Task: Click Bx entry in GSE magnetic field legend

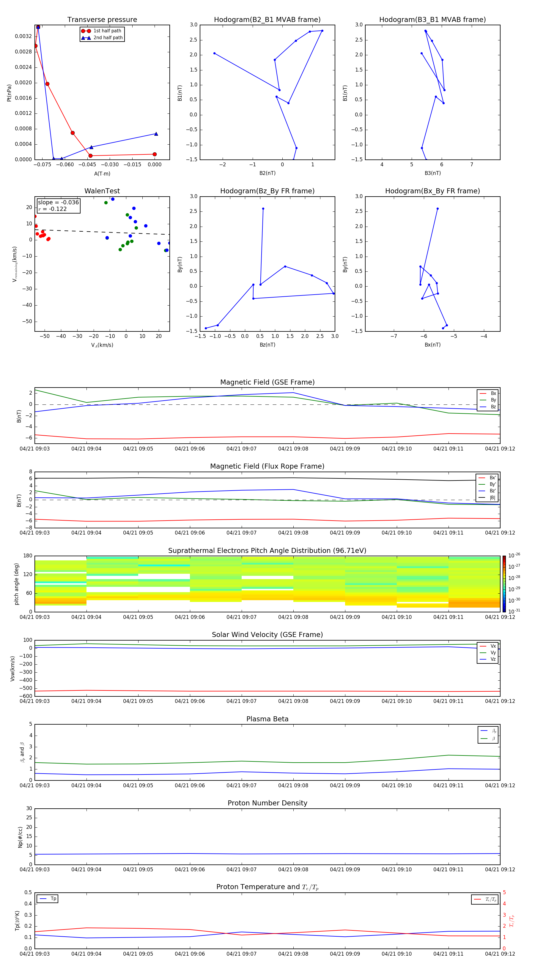Action: click(488, 393)
